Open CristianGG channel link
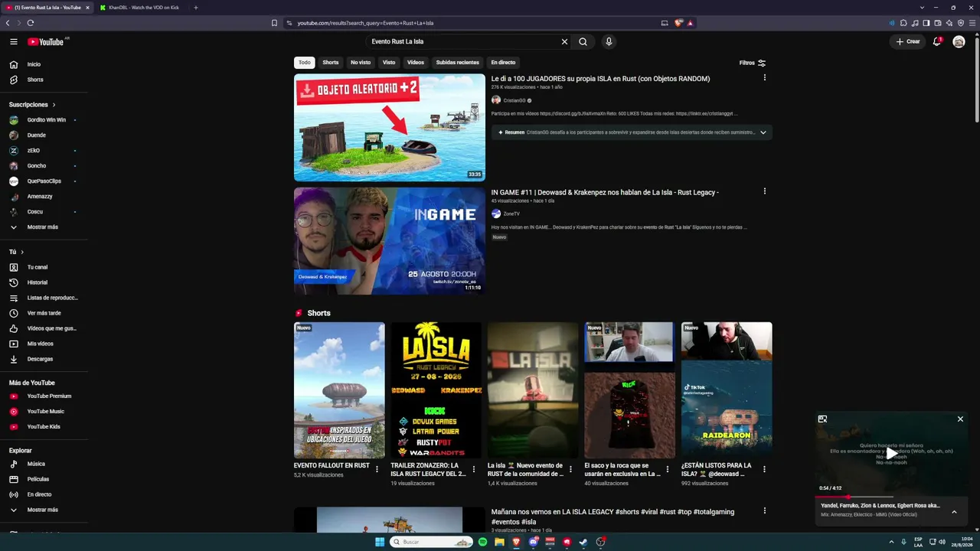Screen dimensions: 980x551 pos(514,100)
